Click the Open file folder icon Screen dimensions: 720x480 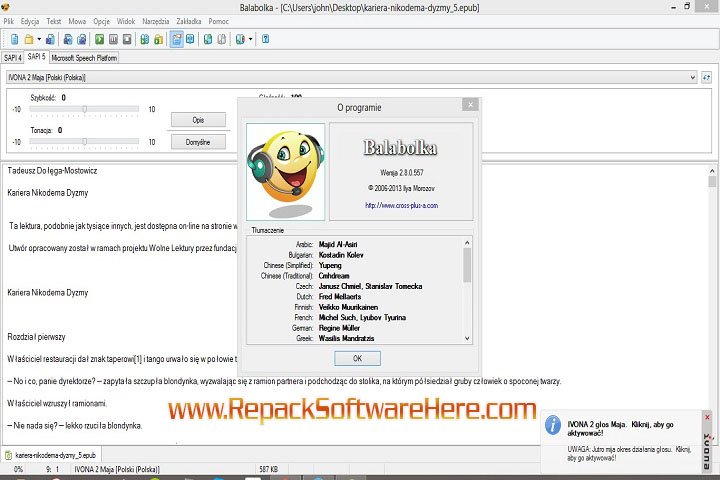point(28,40)
